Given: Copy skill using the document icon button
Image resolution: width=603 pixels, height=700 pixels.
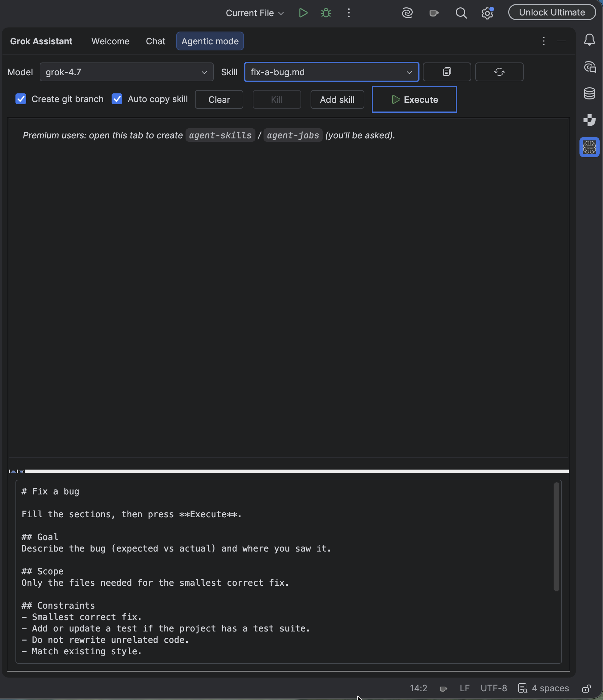Looking at the screenshot, I should coord(447,72).
